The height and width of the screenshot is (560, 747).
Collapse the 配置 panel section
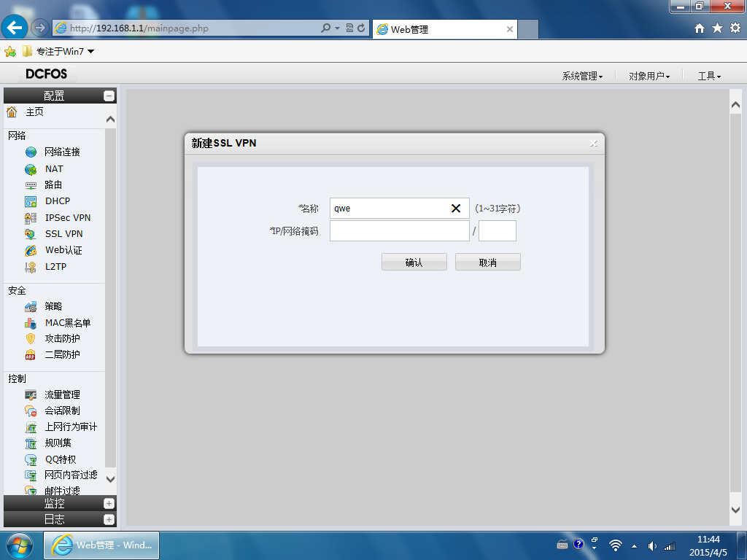(109, 96)
